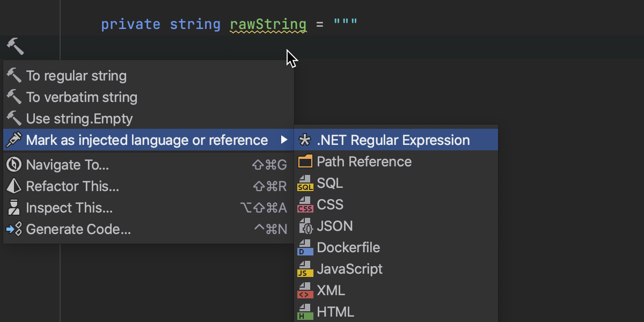The height and width of the screenshot is (322, 644).
Task: Click the Navigate To compass icon
Action: pos(13,165)
